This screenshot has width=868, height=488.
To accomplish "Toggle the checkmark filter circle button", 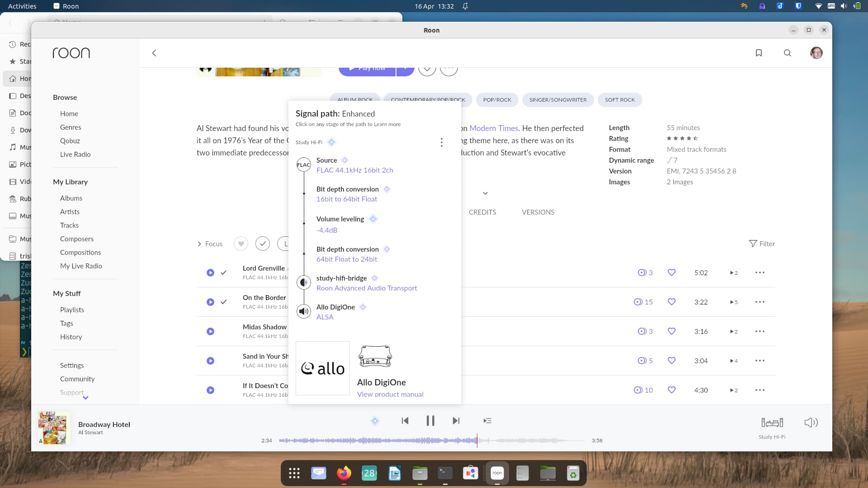I will [x=263, y=244].
